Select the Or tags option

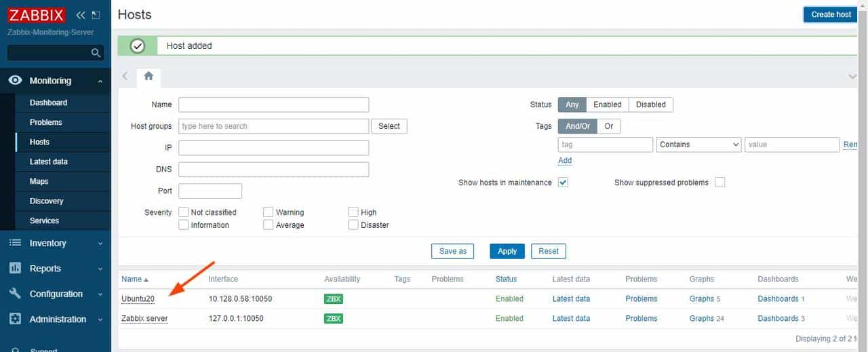(x=609, y=126)
